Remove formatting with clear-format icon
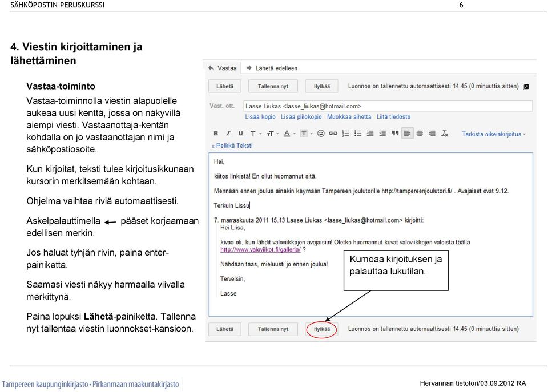548x392 pixels. point(445,134)
